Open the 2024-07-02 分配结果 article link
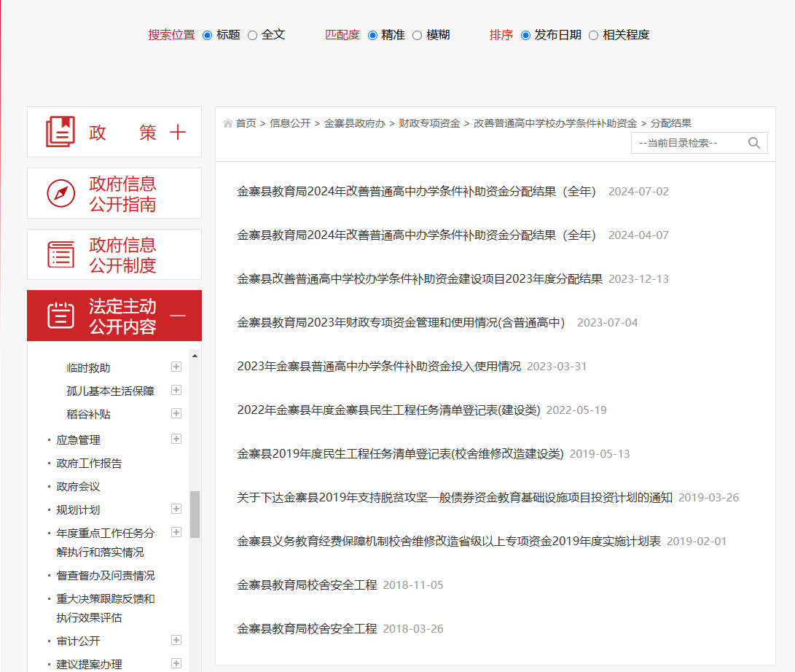Screen dimensions: 795x672 click(416, 192)
